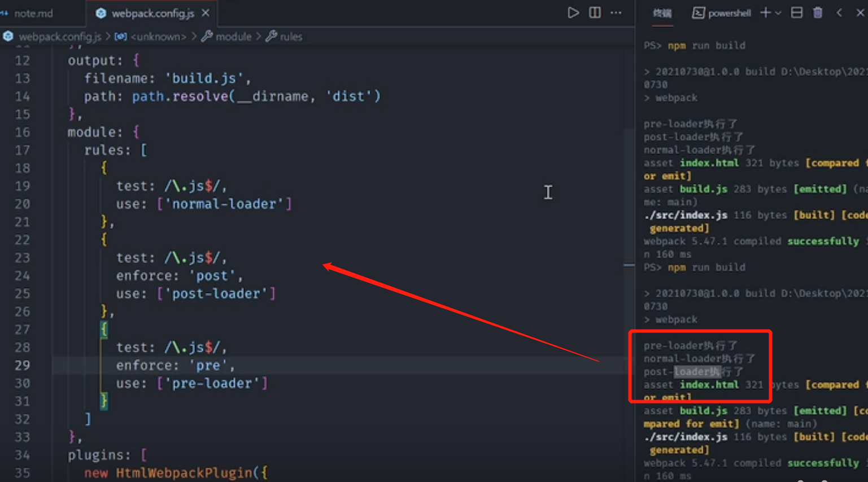Image resolution: width=868 pixels, height=482 pixels.
Task: Click line number 29 in the gutter
Action: tap(23, 365)
